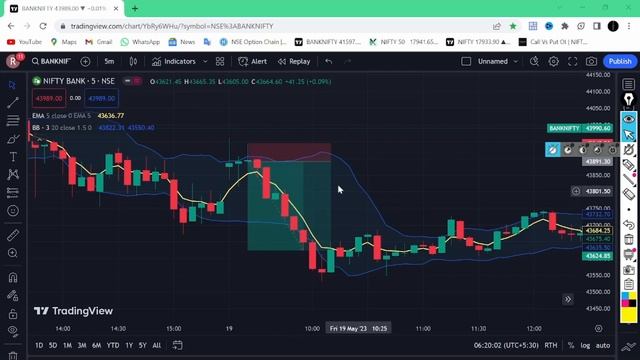Select the crosshair cursor tool
This screenshot has width=640, height=360.
(x=13, y=84)
